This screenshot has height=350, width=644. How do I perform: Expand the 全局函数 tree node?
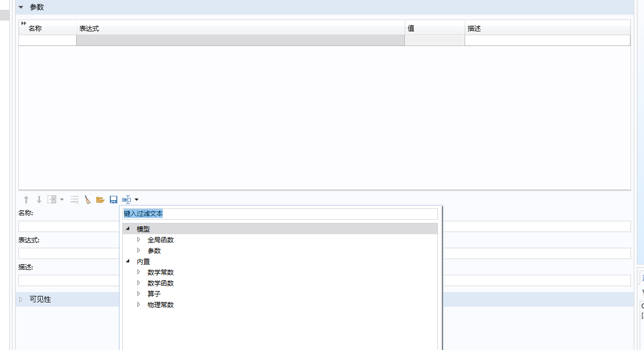(140, 240)
